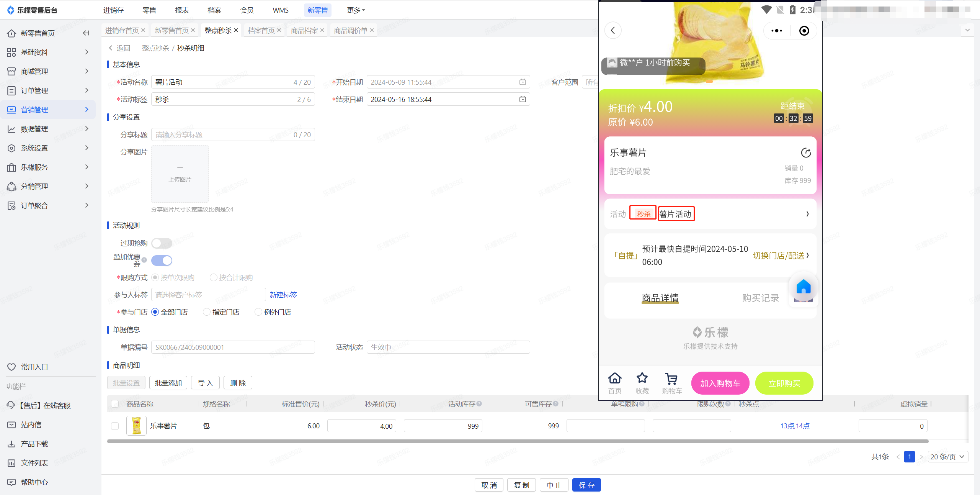Open 站内信 mail icon
The width and height of the screenshot is (980, 495).
pos(11,425)
